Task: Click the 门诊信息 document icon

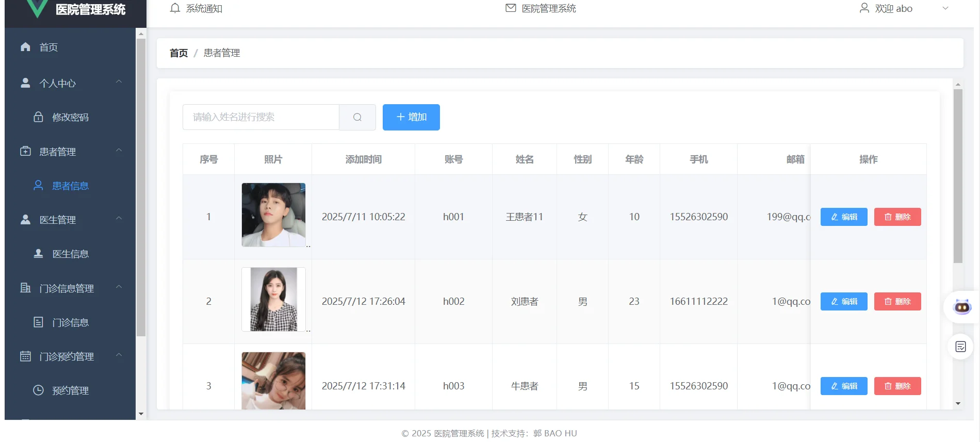Action: tap(38, 322)
